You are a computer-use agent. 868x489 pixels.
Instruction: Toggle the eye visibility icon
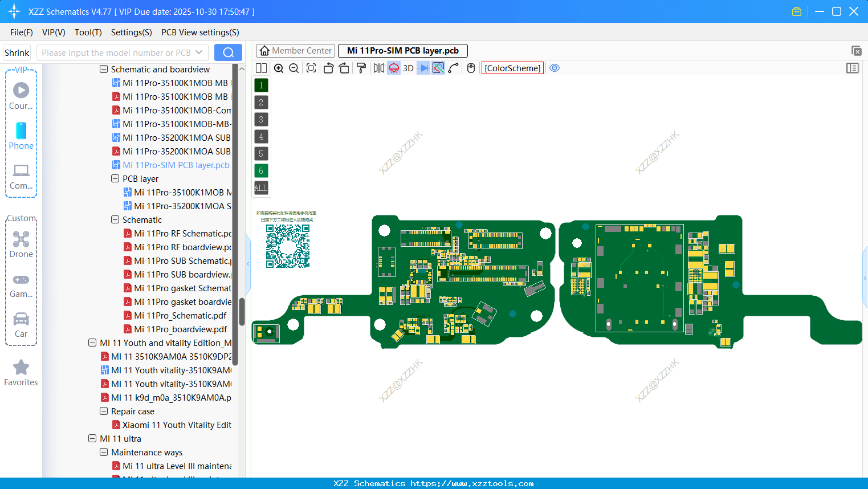click(555, 67)
